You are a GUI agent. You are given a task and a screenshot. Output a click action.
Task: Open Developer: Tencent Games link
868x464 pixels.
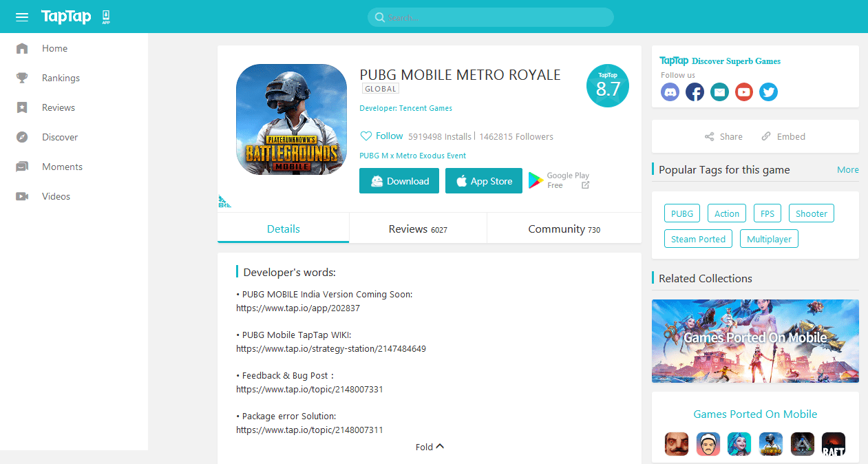[x=406, y=108]
